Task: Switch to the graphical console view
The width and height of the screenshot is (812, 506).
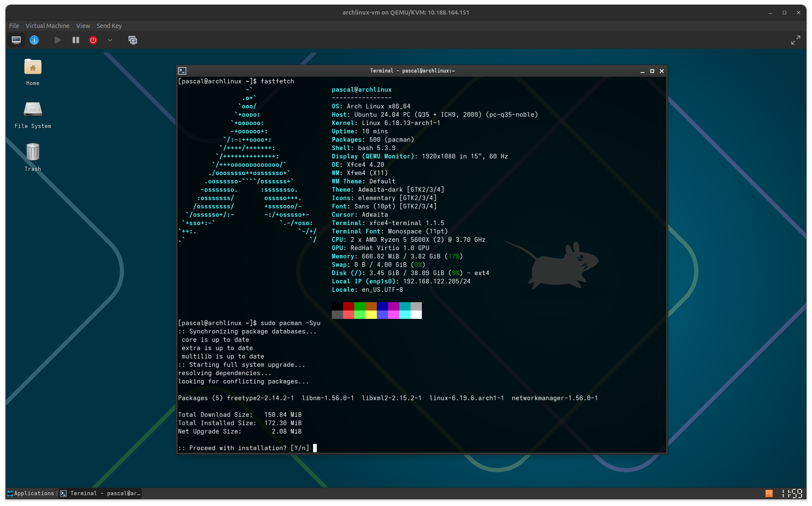Action: (x=16, y=40)
